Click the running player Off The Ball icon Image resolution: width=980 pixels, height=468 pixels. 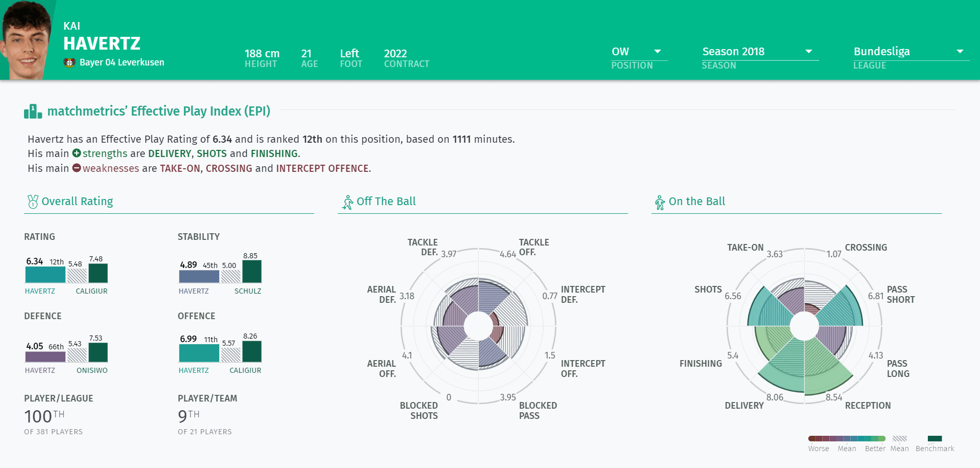click(348, 203)
